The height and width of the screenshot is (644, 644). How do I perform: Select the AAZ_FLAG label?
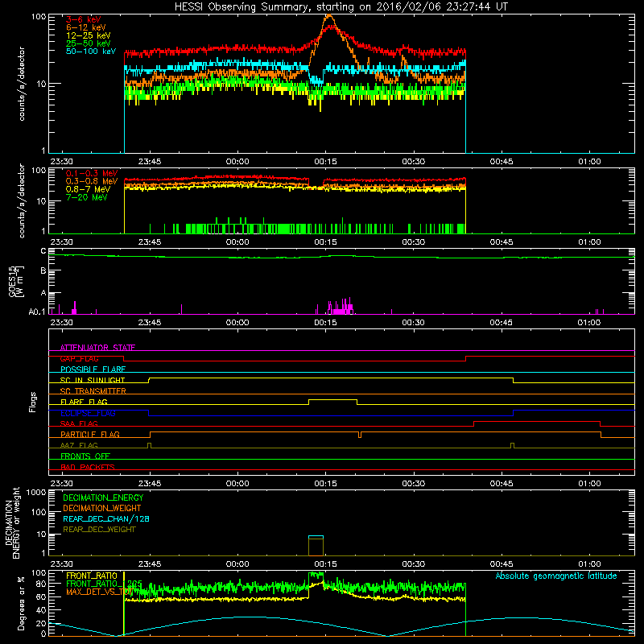[79, 445]
